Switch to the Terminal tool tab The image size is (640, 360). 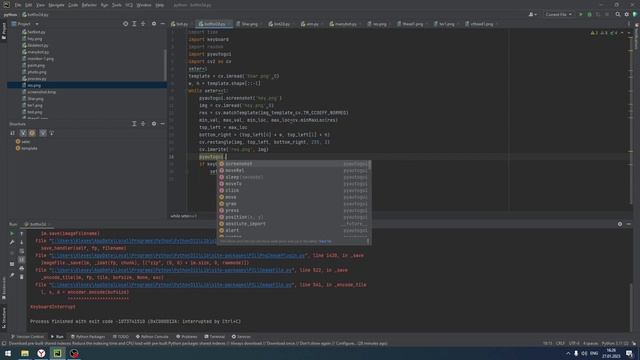point(215,337)
